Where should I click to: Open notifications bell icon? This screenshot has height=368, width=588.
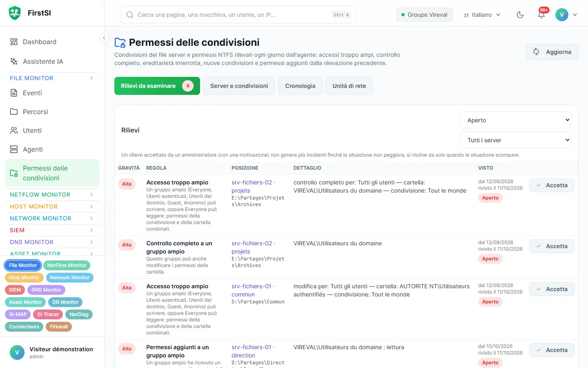541,15
